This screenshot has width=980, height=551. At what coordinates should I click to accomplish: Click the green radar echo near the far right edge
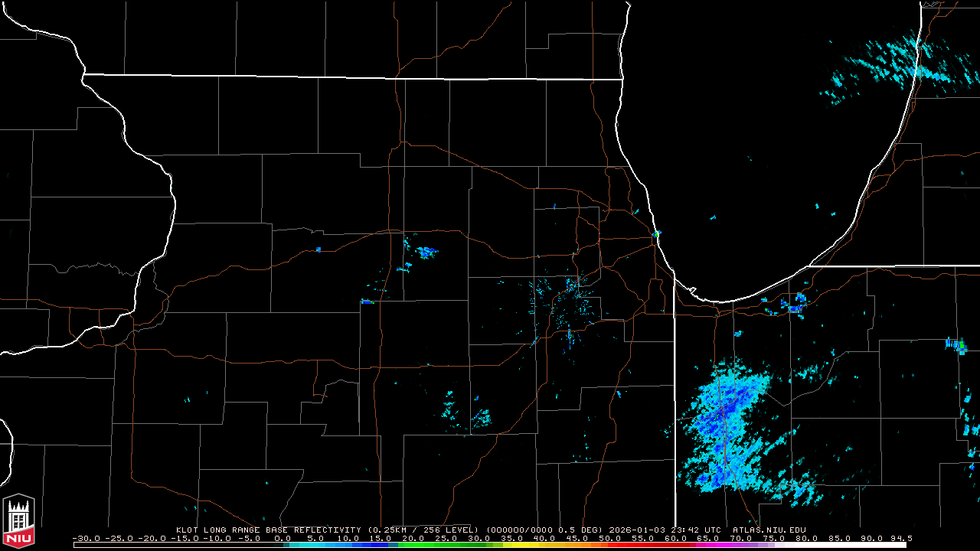[960, 345]
